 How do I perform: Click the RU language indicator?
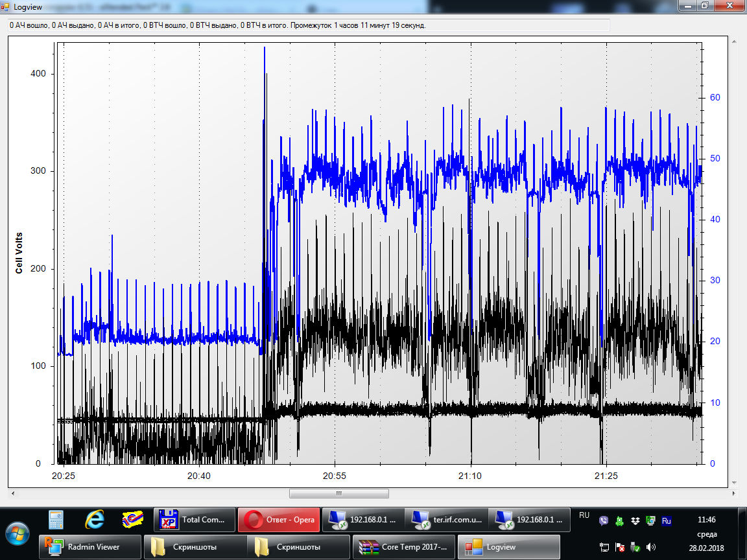click(584, 516)
